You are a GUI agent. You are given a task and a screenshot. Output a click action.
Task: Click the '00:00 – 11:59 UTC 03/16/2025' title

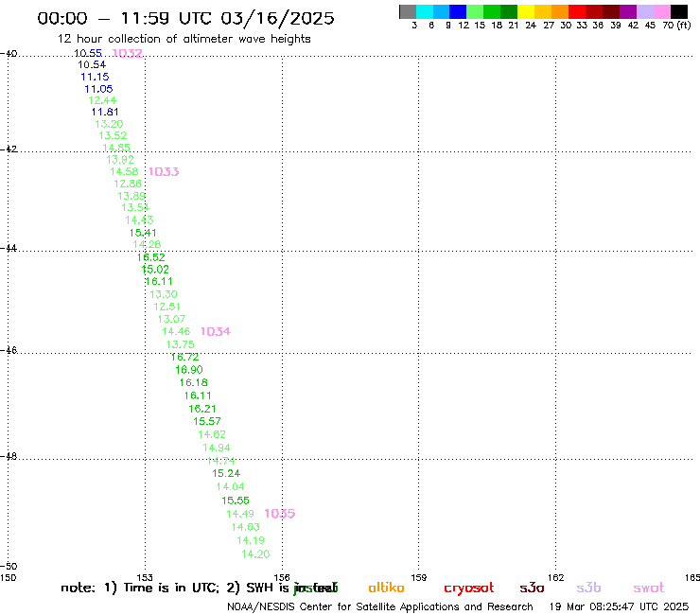pyautogui.click(x=185, y=19)
